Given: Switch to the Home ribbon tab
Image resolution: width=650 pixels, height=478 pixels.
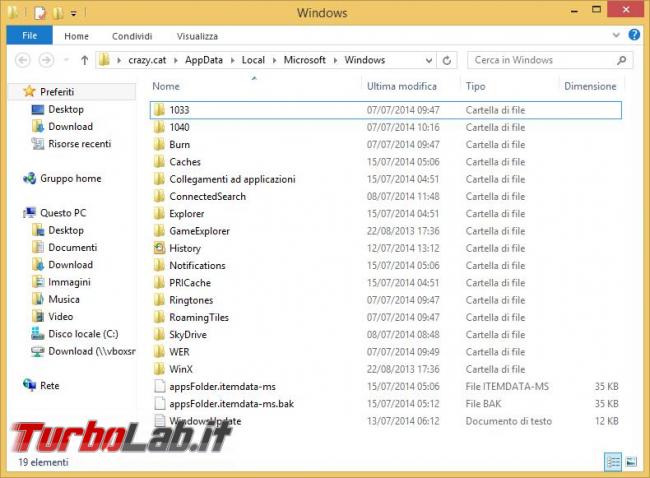Looking at the screenshot, I should (x=76, y=36).
